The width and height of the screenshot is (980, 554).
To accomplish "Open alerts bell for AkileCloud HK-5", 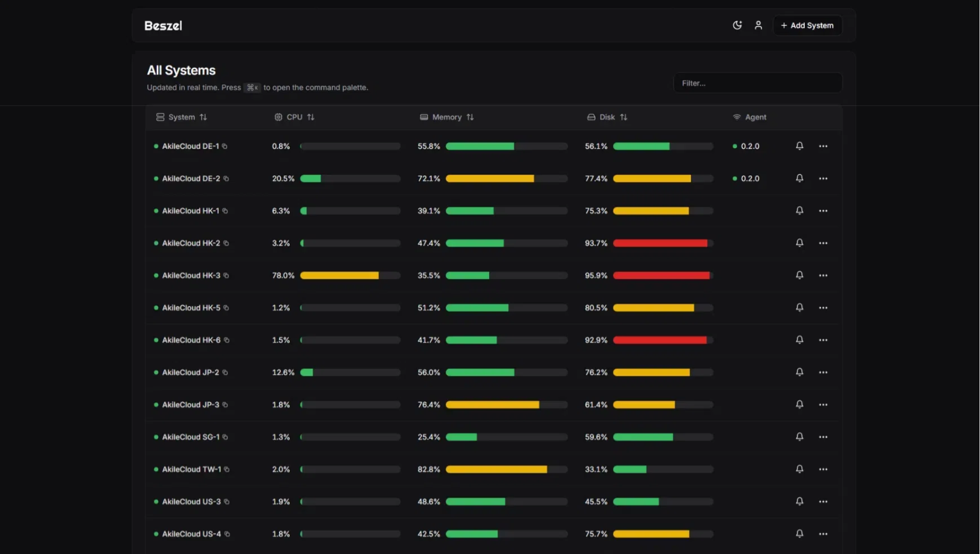I will 799,308.
